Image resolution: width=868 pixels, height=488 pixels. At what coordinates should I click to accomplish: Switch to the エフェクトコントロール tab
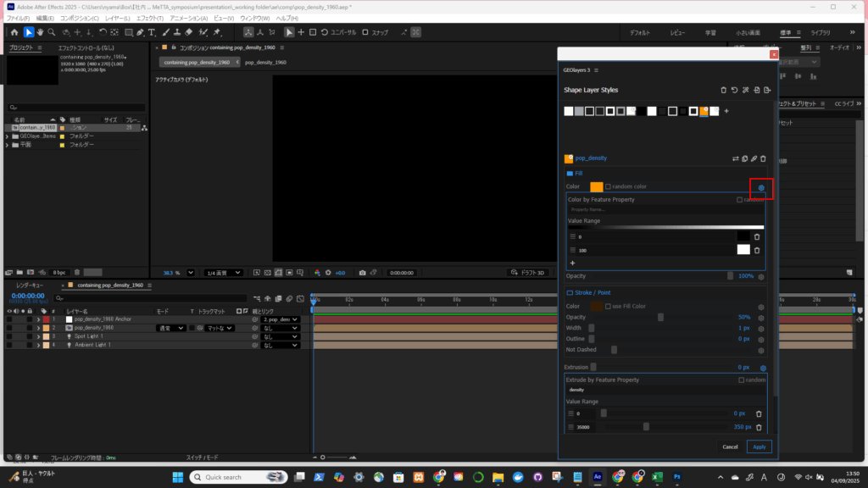tap(86, 48)
